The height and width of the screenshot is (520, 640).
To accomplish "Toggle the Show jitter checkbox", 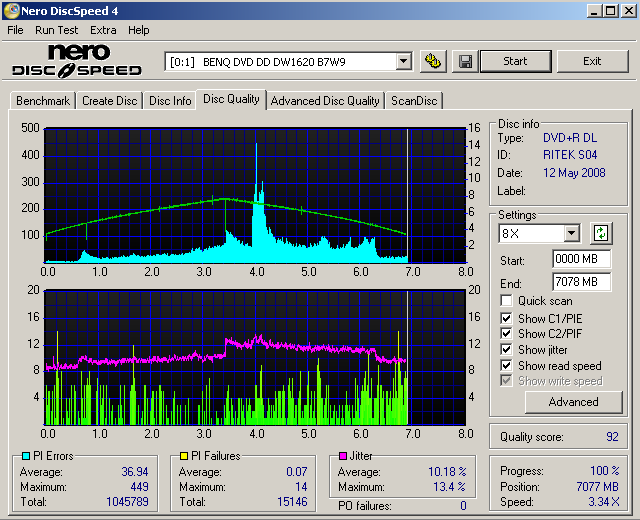I will (506, 350).
